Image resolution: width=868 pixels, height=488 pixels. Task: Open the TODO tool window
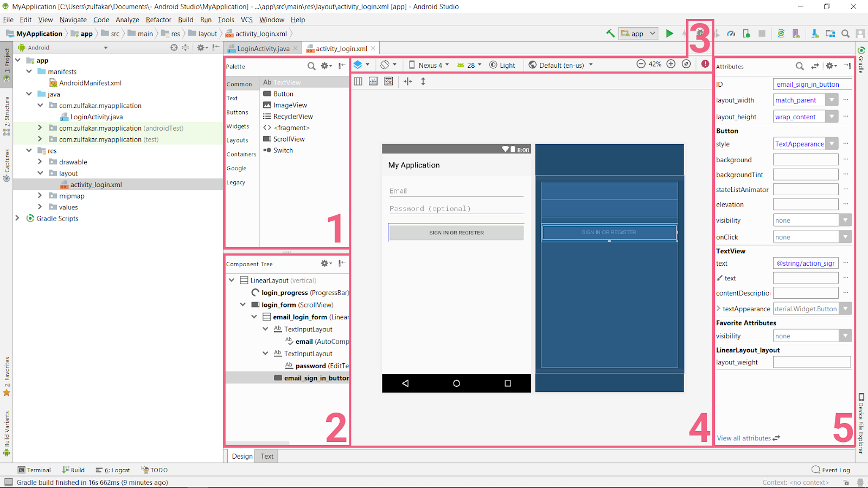[x=155, y=470]
